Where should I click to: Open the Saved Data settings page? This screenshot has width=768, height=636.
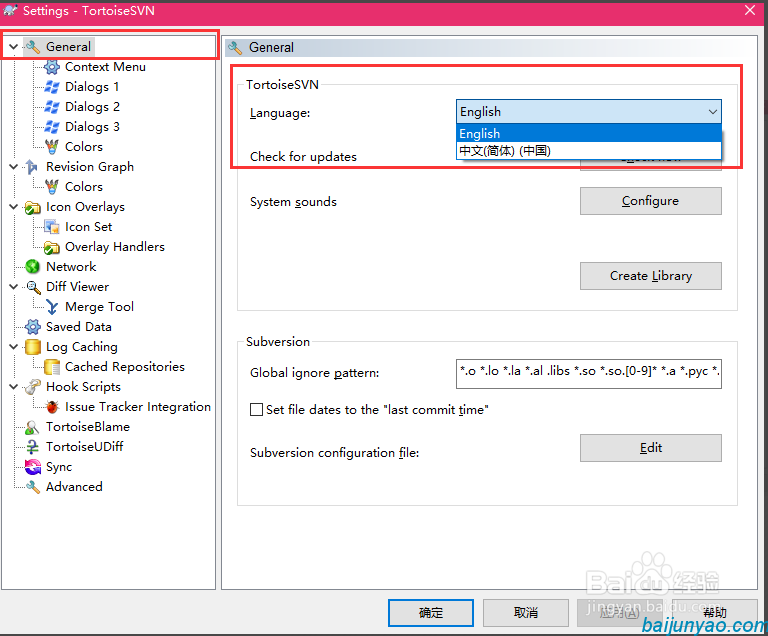(x=78, y=327)
